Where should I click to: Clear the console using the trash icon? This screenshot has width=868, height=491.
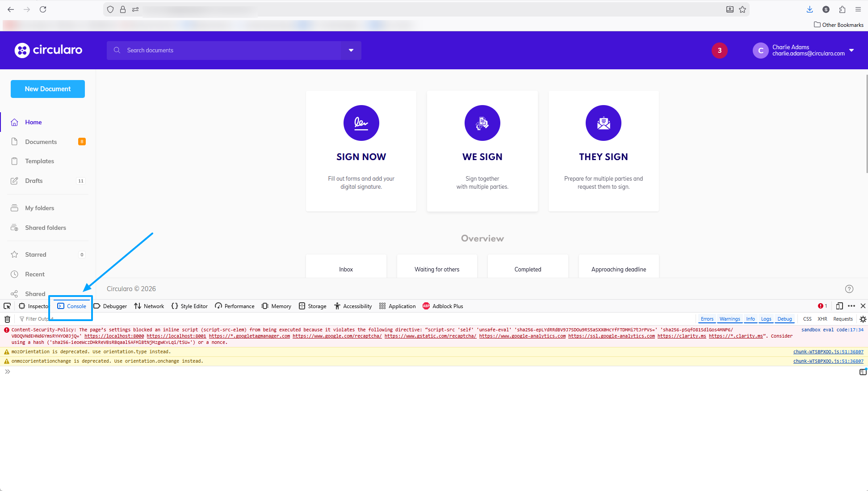tap(7, 319)
